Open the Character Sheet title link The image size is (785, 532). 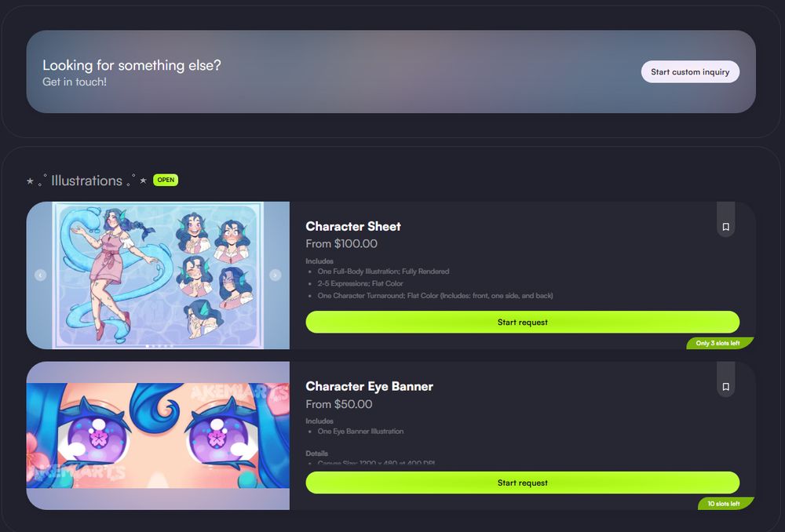pyautogui.click(x=353, y=226)
